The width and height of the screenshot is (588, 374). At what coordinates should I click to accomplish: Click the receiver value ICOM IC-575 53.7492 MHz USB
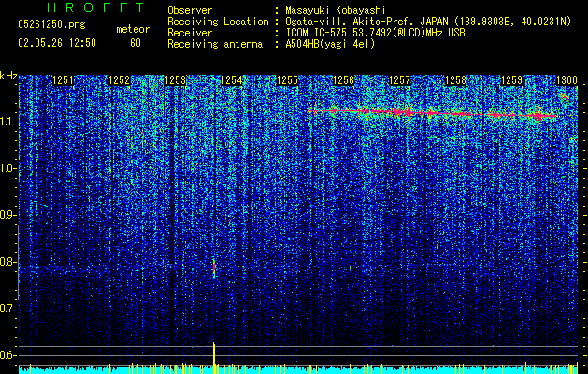click(x=375, y=33)
